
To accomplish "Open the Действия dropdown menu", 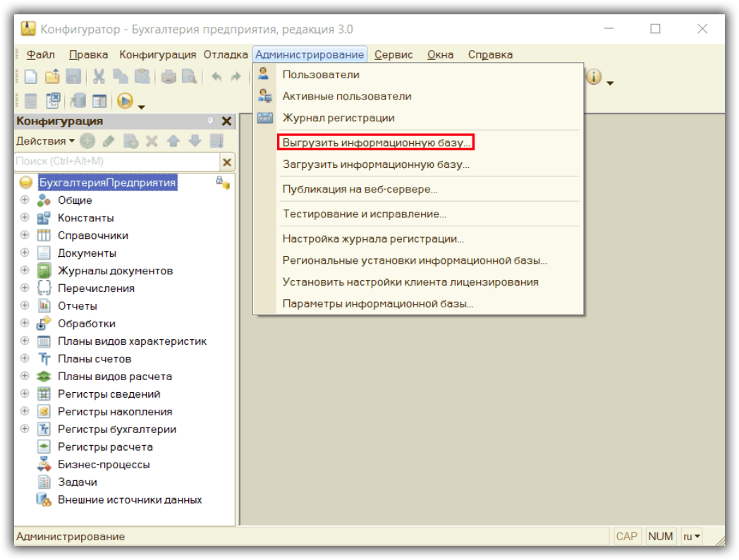I will coord(45,141).
